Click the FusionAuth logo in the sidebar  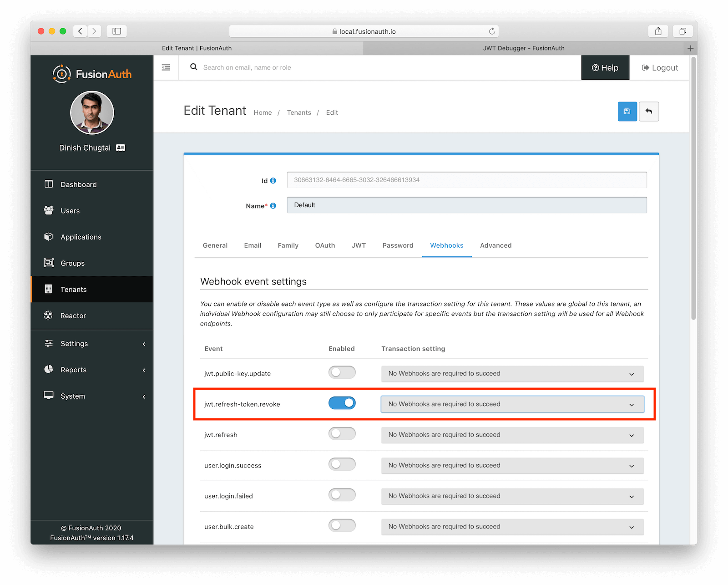tap(91, 74)
